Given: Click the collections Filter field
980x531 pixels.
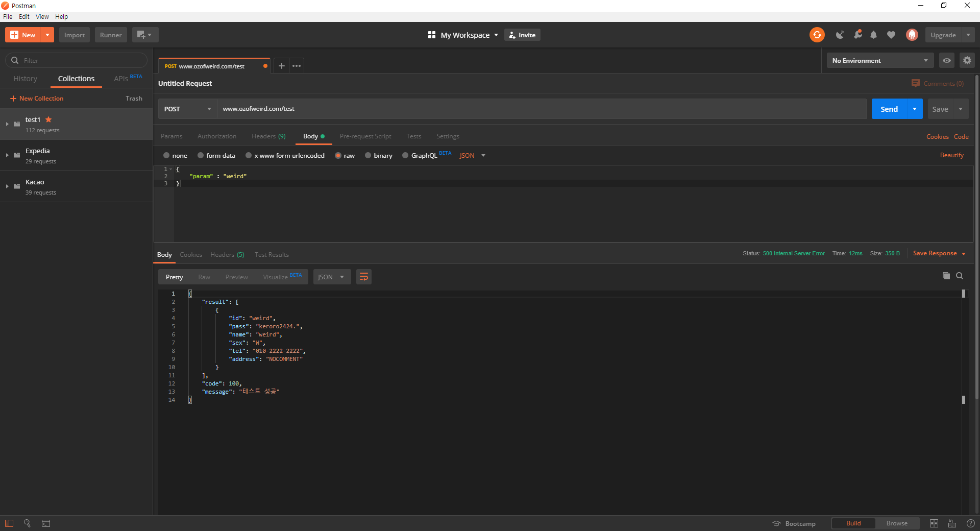Looking at the screenshot, I should click(77, 60).
